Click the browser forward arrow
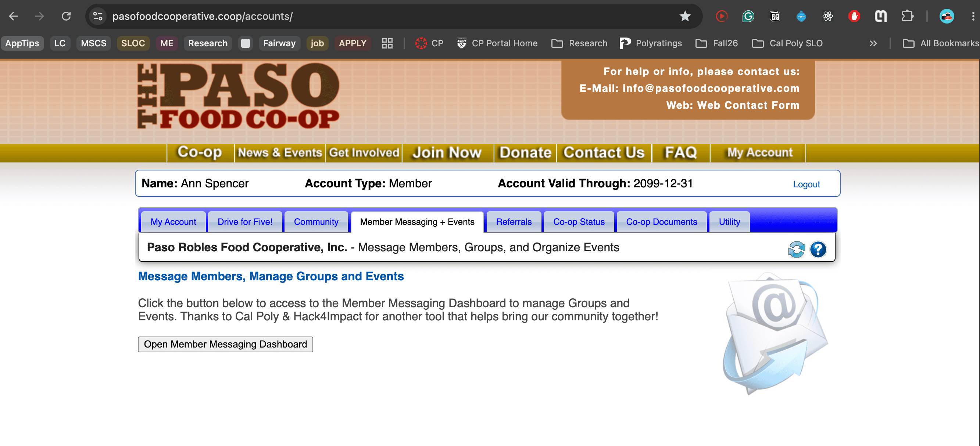The image size is (980, 446). pyautogui.click(x=40, y=17)
